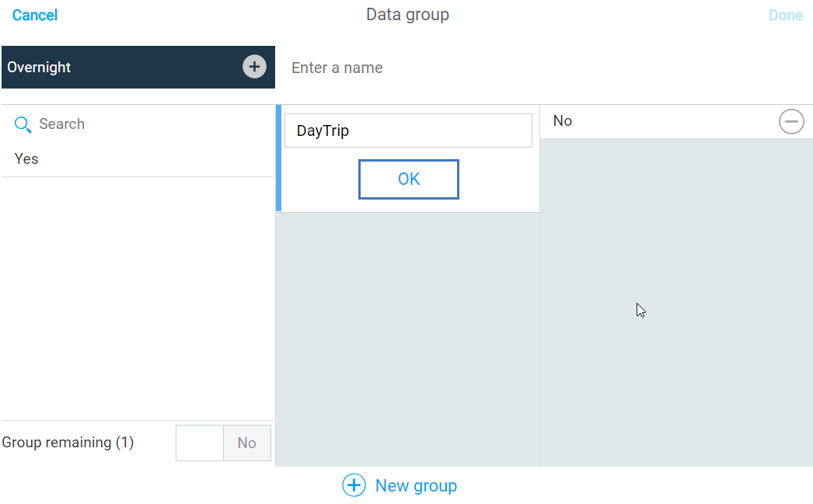813x504 pixels.
Task: Click the magnifier search icon
Action: 23,124
